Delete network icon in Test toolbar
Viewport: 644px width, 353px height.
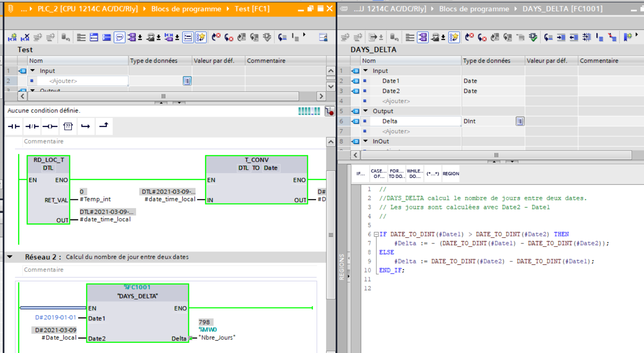point(25,37)
